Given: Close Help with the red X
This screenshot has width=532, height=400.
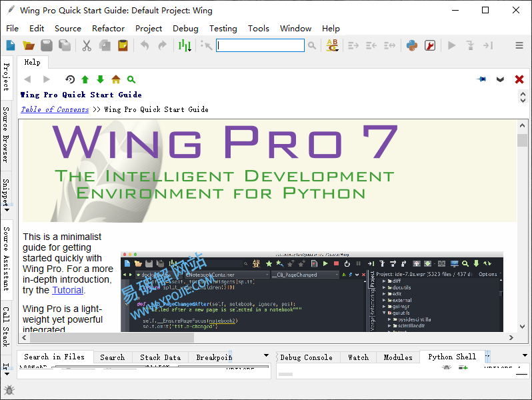Looking at the screenshot, I should point(519,79).
